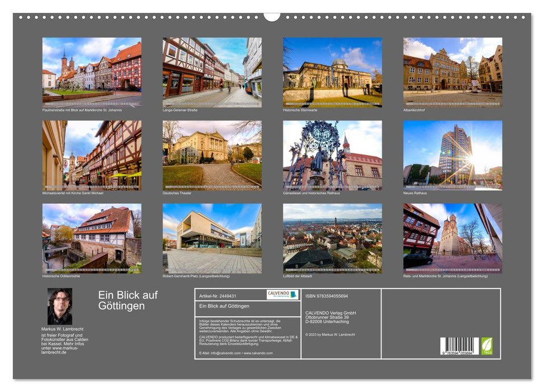The image size is (544, 392).
Task: Click caption 'Rats- und Marktkirche St. Johannis (Langzeitbelichtung)'
Action: pos(445,276)
